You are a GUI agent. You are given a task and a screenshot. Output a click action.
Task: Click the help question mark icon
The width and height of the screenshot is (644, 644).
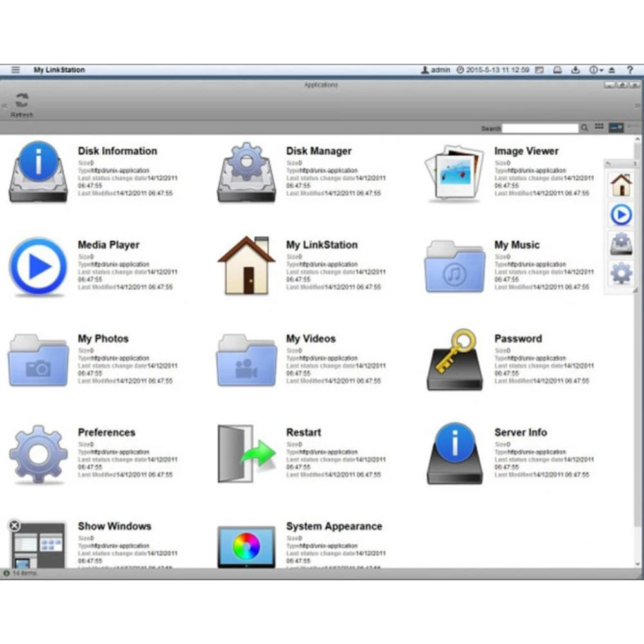click(630, 70)
